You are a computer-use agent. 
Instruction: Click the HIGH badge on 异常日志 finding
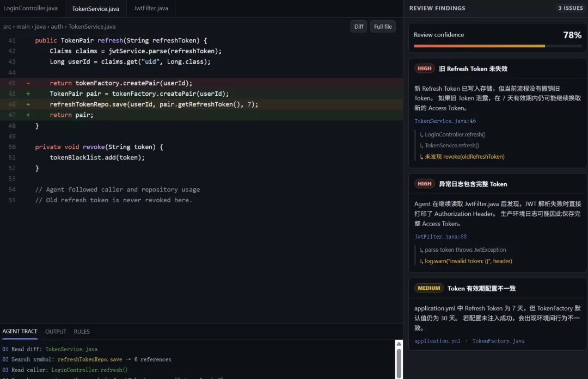click(425, 184)
